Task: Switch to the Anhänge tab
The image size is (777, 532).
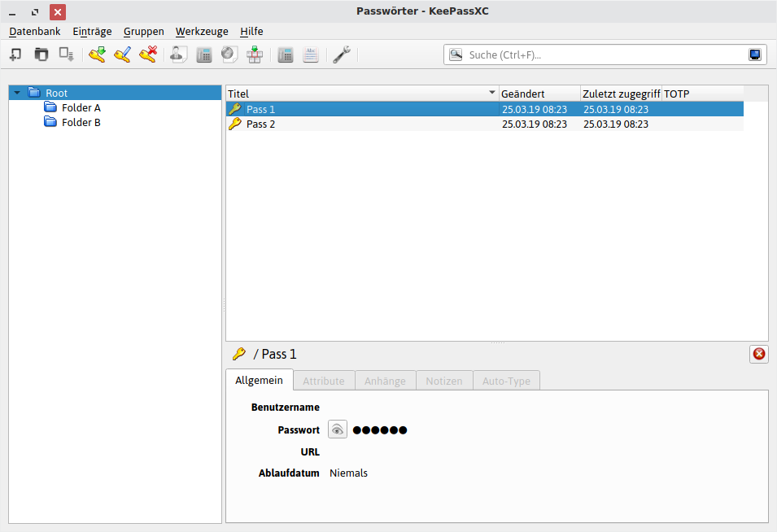Action: coord(385,381)
